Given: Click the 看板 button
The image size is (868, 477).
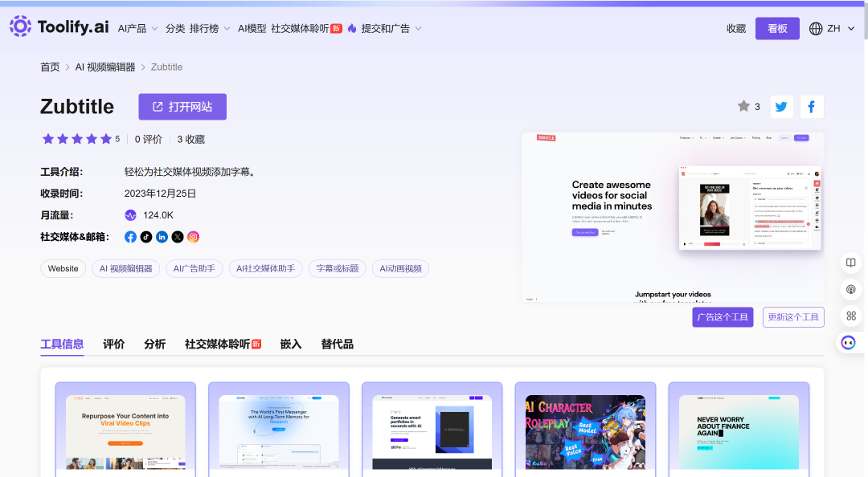Looking at the screenshot, I should tap(777, 28).
